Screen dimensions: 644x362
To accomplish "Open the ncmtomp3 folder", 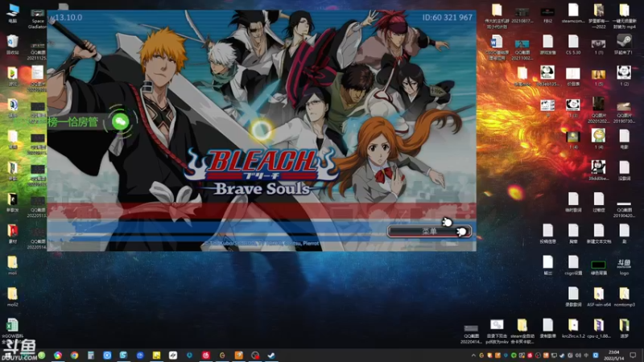I will pos(624,297).
